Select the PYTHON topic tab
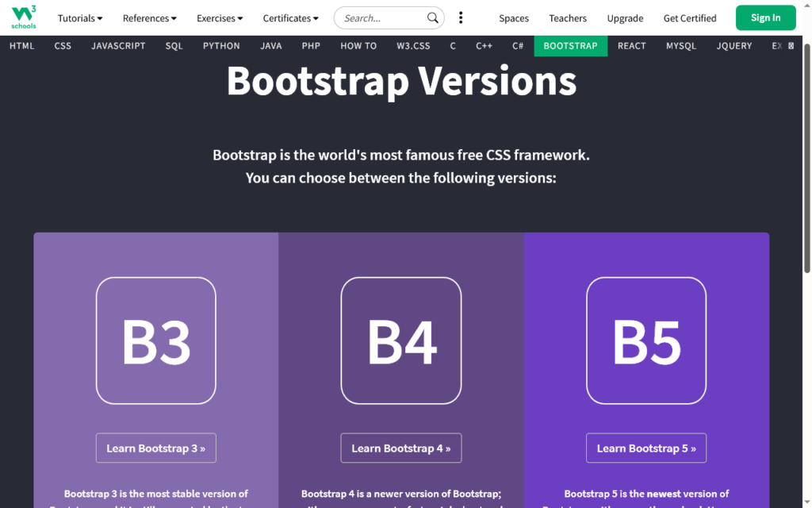This screenshot has height=508, width=812. [221, 46]
